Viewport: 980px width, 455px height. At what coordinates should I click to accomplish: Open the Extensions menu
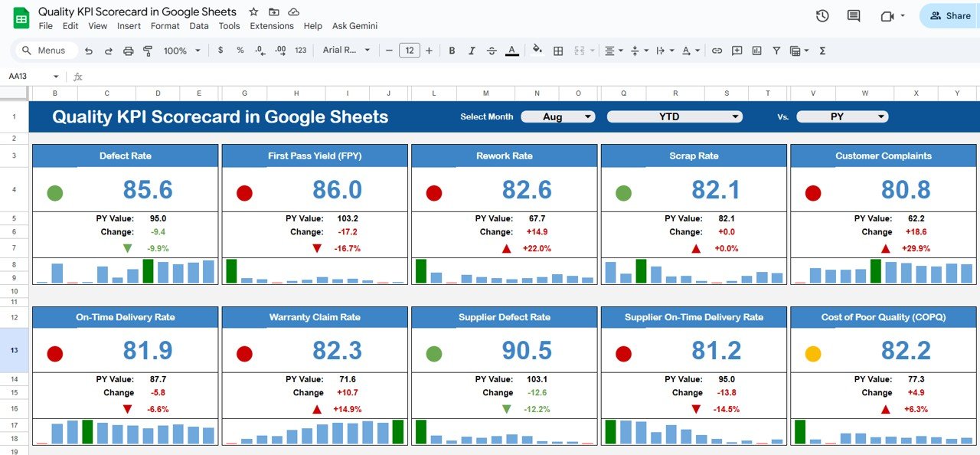click(x=271, y=25)
